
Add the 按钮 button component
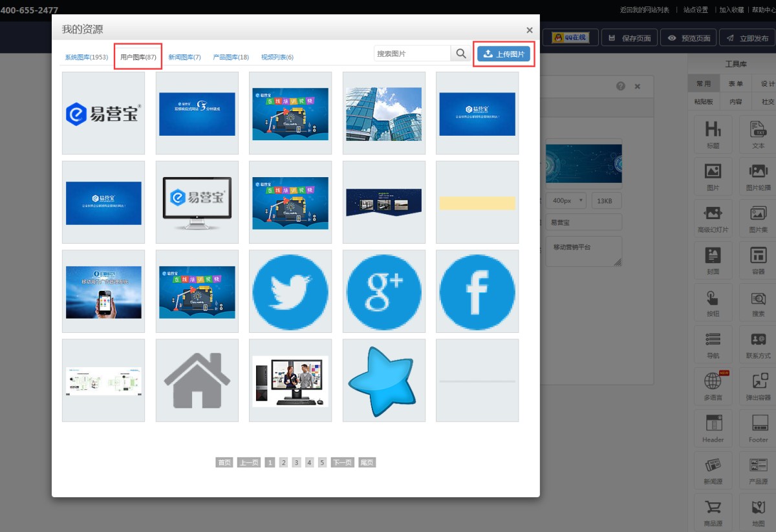pyautogui.click(x=713, y=303)
